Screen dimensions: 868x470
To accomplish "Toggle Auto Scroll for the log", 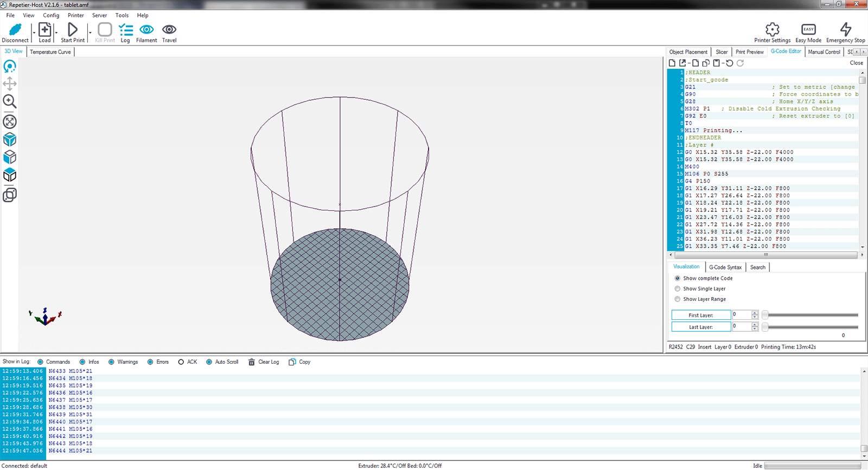I will tap(209, 362).
